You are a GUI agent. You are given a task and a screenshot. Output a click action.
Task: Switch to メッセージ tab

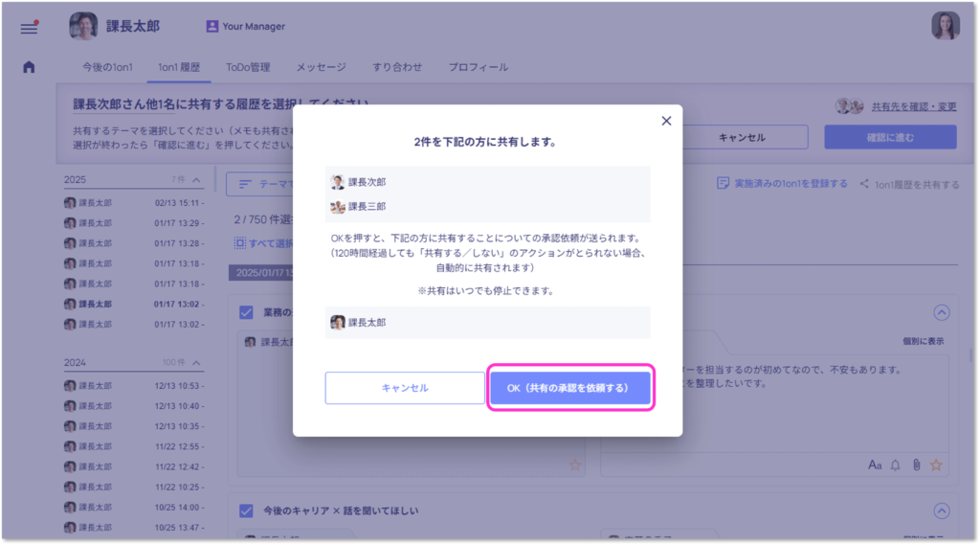[x=322, y=67]
